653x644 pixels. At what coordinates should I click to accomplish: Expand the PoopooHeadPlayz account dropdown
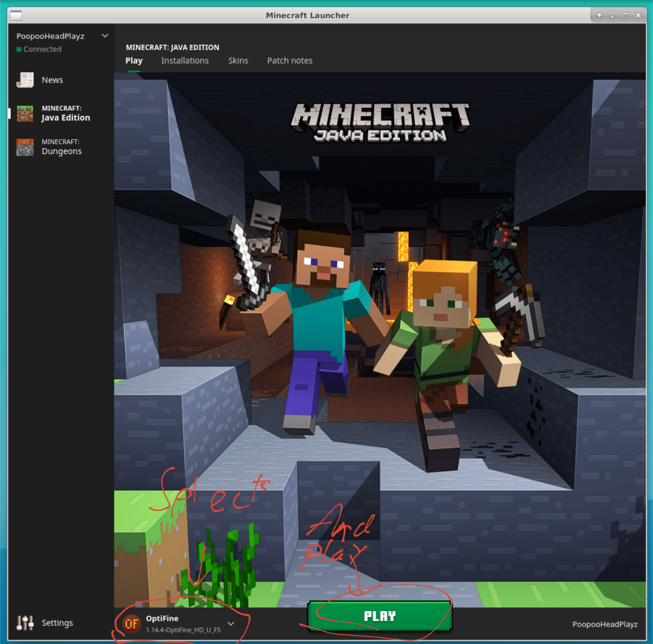[105, 36]
